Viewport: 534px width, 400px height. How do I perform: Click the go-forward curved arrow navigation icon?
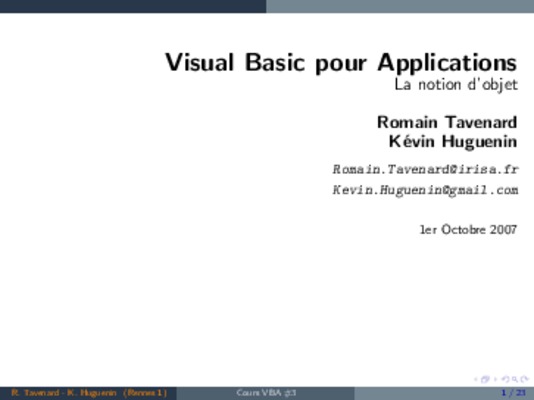point(525,379)
